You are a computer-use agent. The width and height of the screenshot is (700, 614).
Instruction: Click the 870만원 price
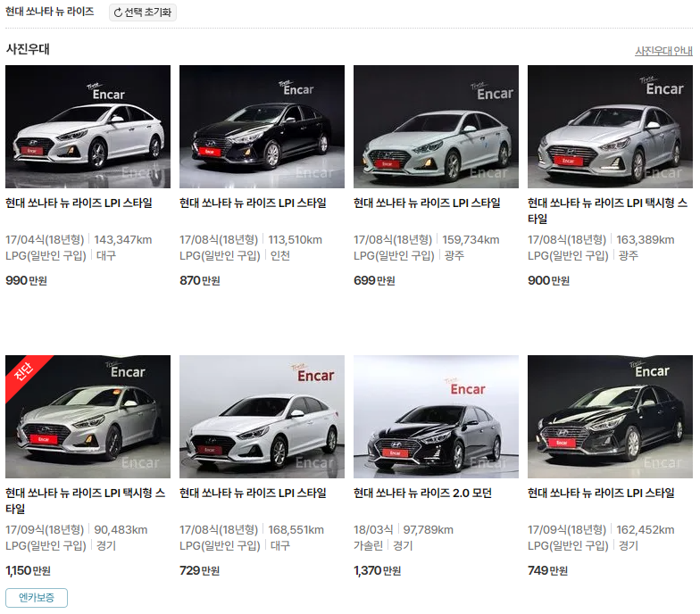coord(200,280)
